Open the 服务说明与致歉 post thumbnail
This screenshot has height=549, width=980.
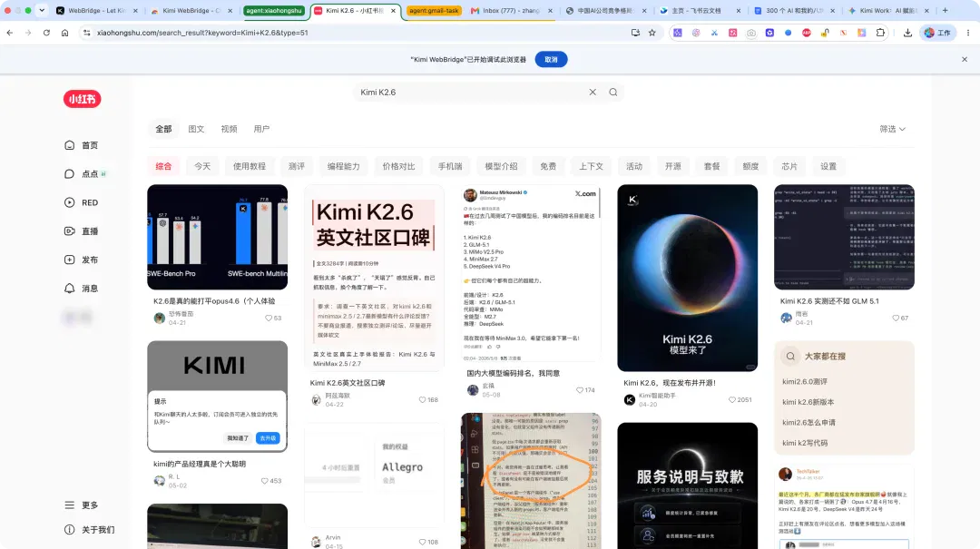tap(688, 485)
